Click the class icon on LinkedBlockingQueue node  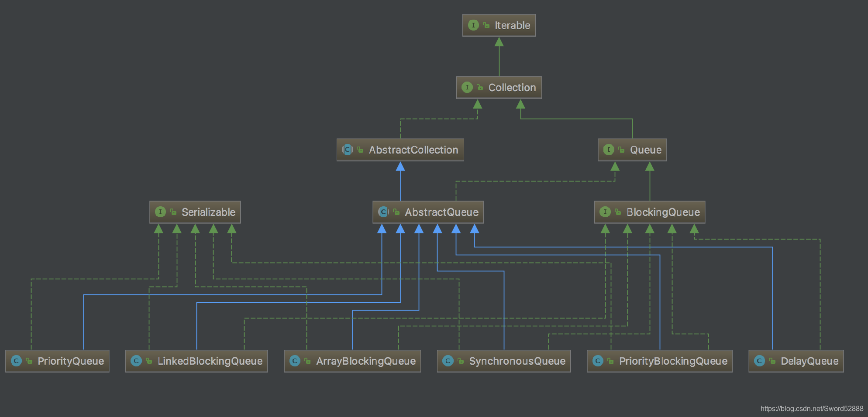[136, 361]
